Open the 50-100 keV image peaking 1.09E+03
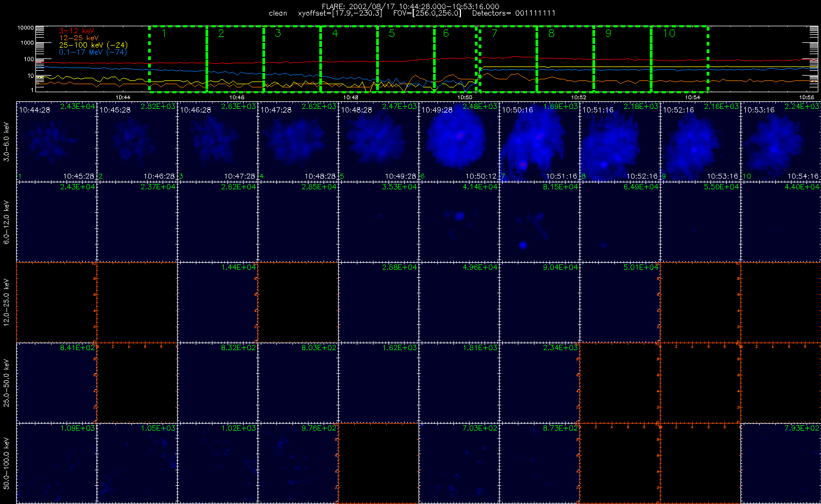Viewport: 821px width, 504px height. [x=56, y=463]
